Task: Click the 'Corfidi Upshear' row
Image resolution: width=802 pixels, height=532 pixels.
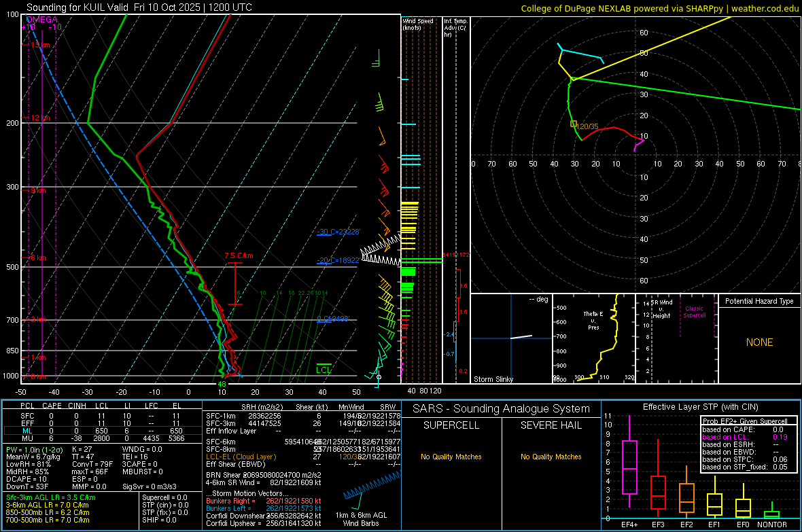Action: pyautogui.click(x=264, y=523)
